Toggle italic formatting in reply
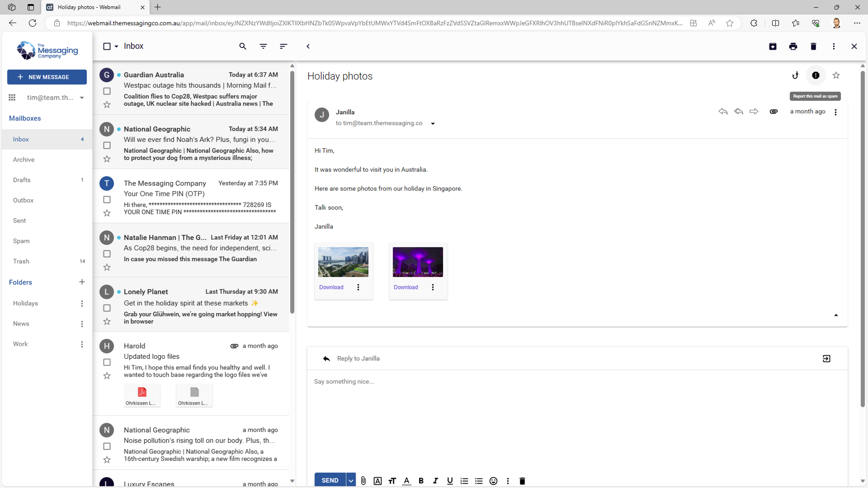 435,481
